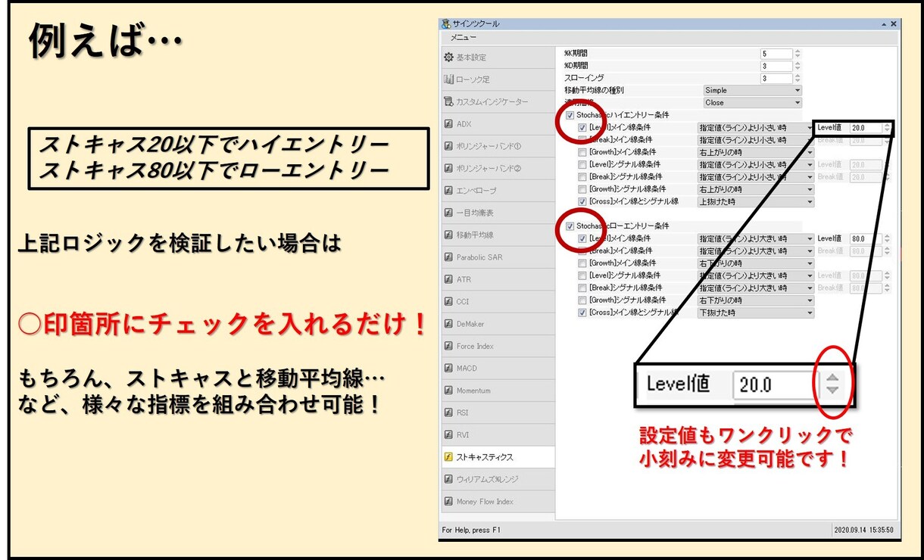Open 移動平均線の種別 dropdown showing Simple
924x560 pixels.
pos(752,90)
